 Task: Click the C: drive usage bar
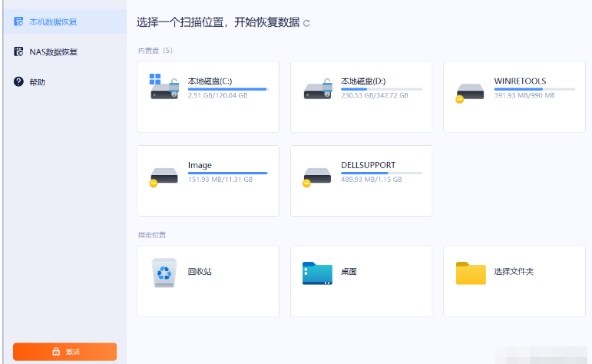[x=227, y=89]
